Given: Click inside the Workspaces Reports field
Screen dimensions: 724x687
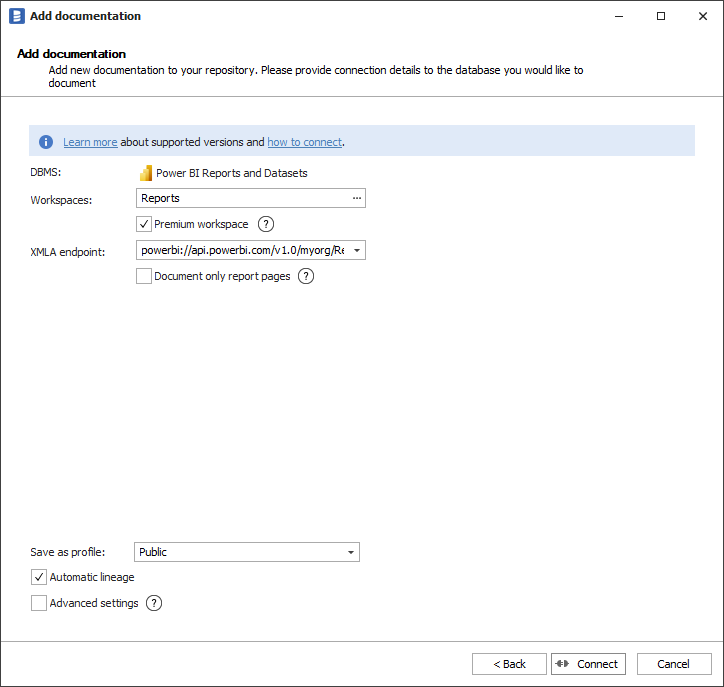Looking at the screenshot, I should (240, 198).
